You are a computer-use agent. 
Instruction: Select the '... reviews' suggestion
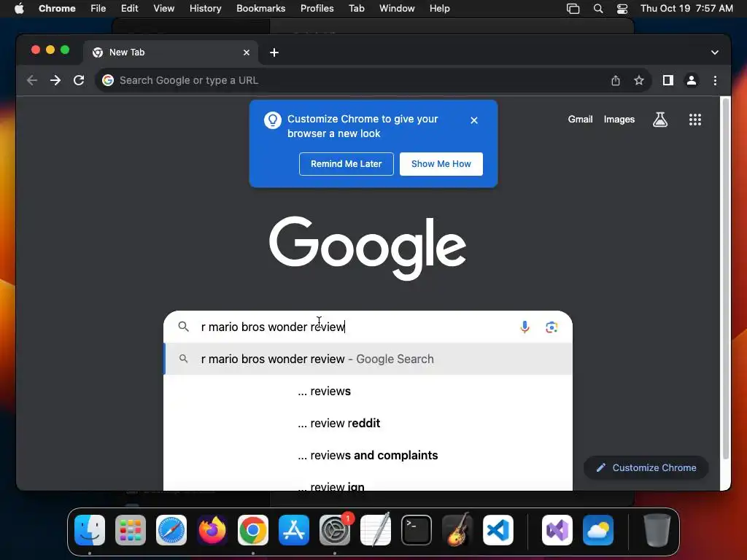pyautogui.click(x=368, y=391)
